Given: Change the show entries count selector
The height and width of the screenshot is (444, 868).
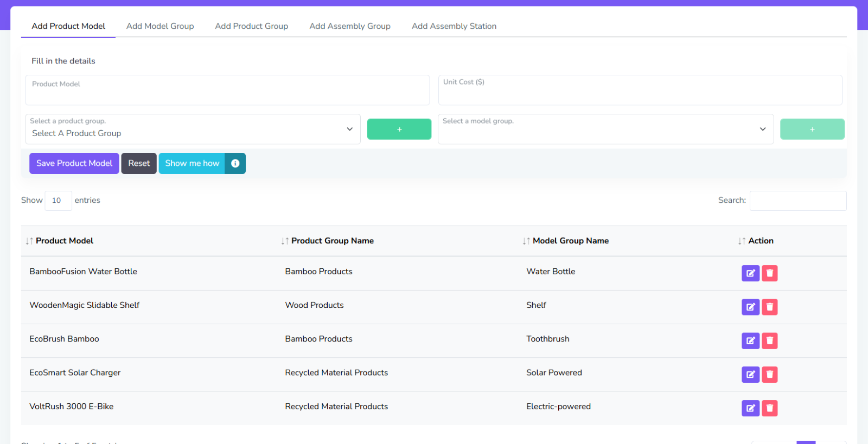Looking at the screenshot, I should coord(58,201).
